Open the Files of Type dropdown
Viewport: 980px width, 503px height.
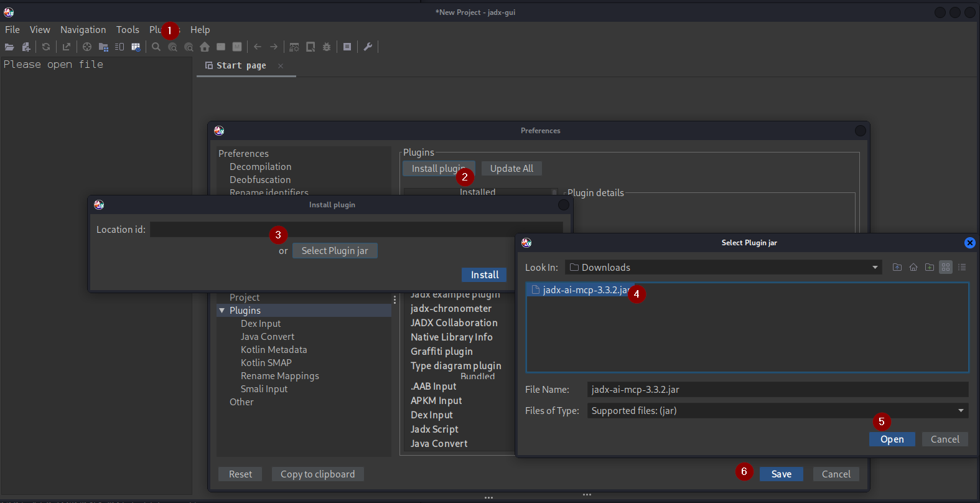click(x=961, y=411)
